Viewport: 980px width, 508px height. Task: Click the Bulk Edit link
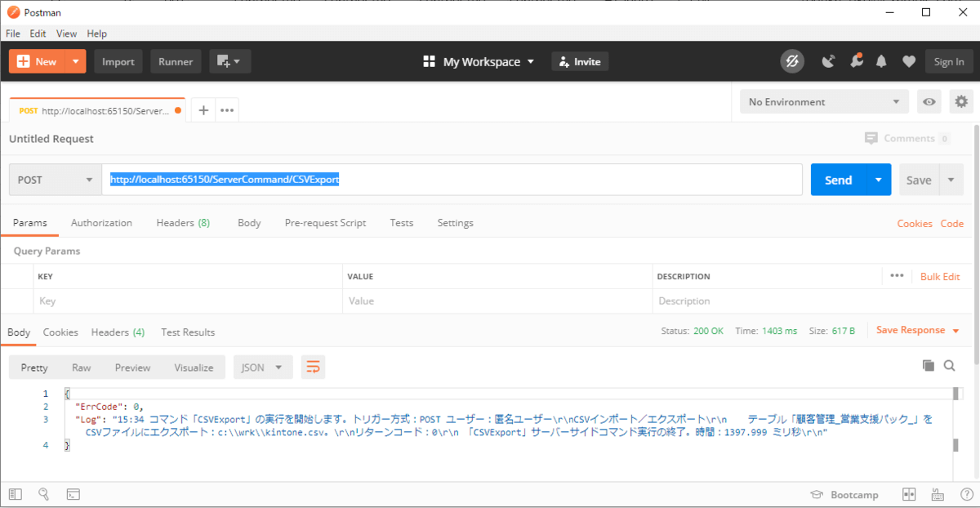click(940, 276)
